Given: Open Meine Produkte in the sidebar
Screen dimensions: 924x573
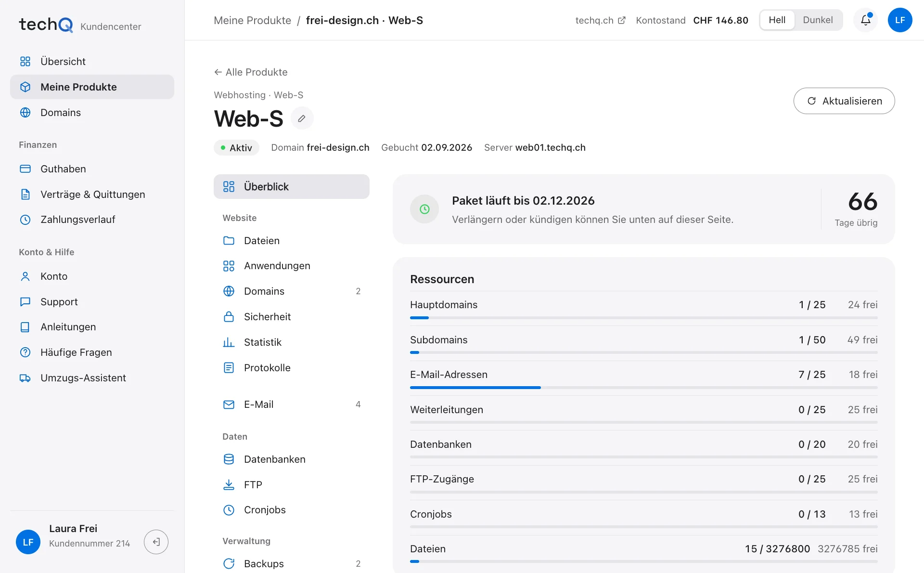Looking at the screenshot, I should coord(92,87).
